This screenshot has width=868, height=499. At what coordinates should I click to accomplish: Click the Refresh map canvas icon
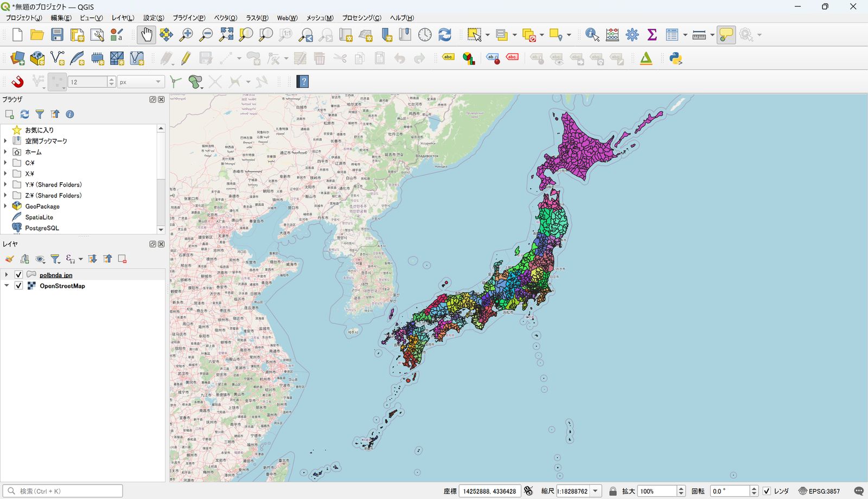point(445,35)
